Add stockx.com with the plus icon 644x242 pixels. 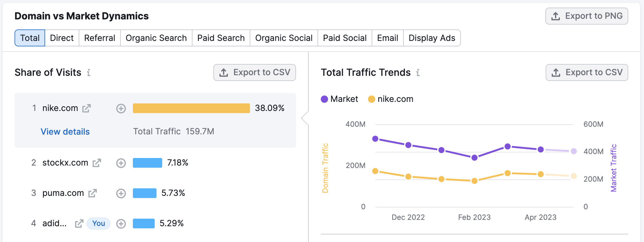[x=121, y=163]
